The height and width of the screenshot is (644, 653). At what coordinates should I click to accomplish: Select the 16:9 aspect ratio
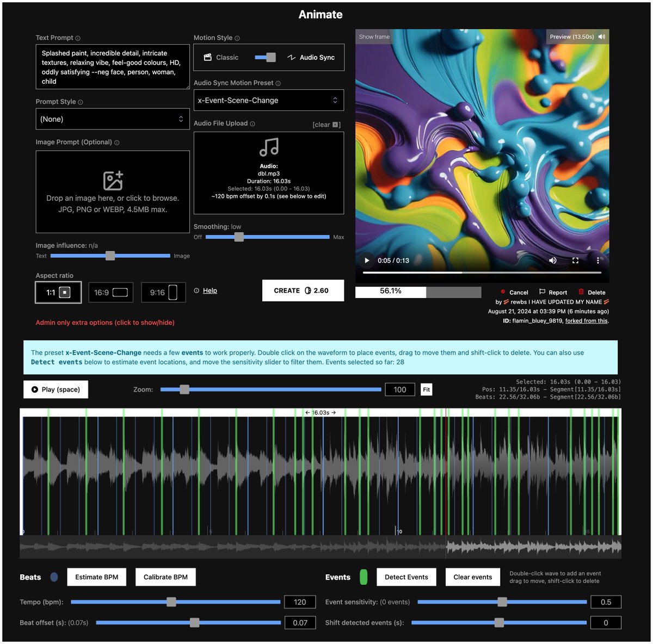111,292
